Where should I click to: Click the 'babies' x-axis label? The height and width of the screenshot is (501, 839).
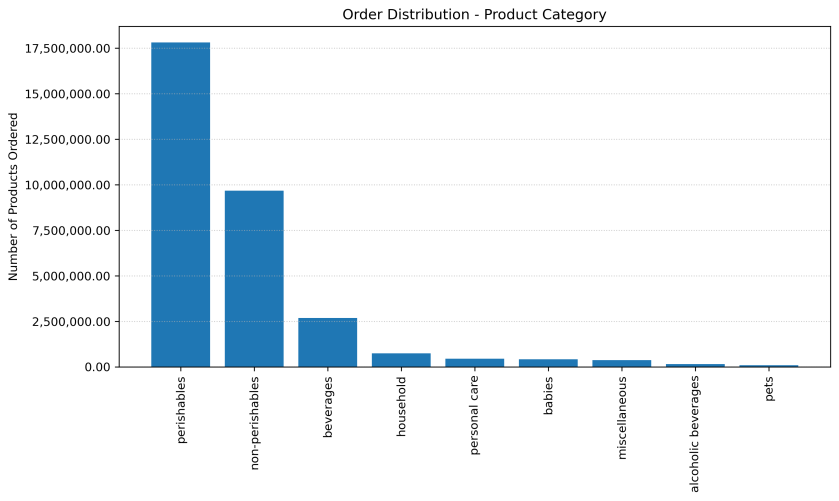point(548,398)
